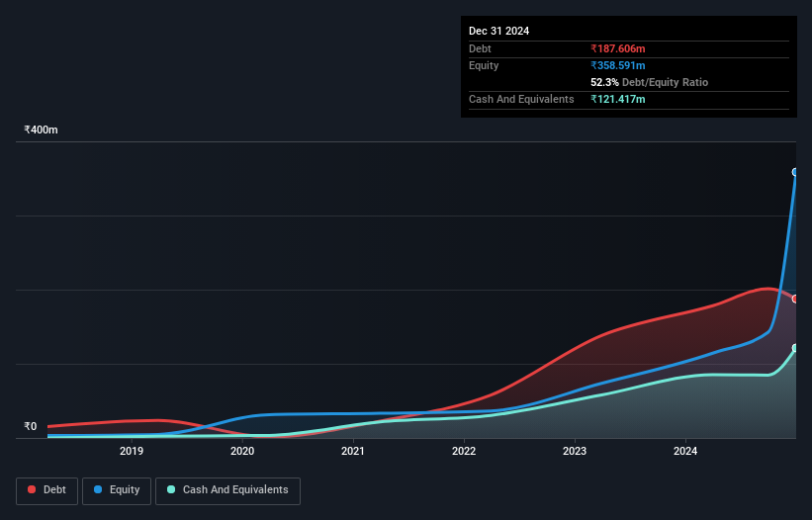
Task: Click the ₹187.606m debt value
Action: tap(618, 48)
